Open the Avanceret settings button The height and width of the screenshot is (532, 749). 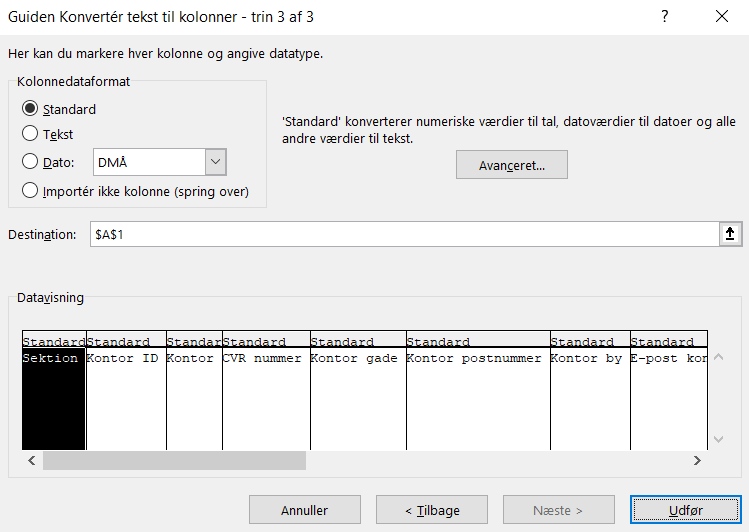(x=511, y=165)
